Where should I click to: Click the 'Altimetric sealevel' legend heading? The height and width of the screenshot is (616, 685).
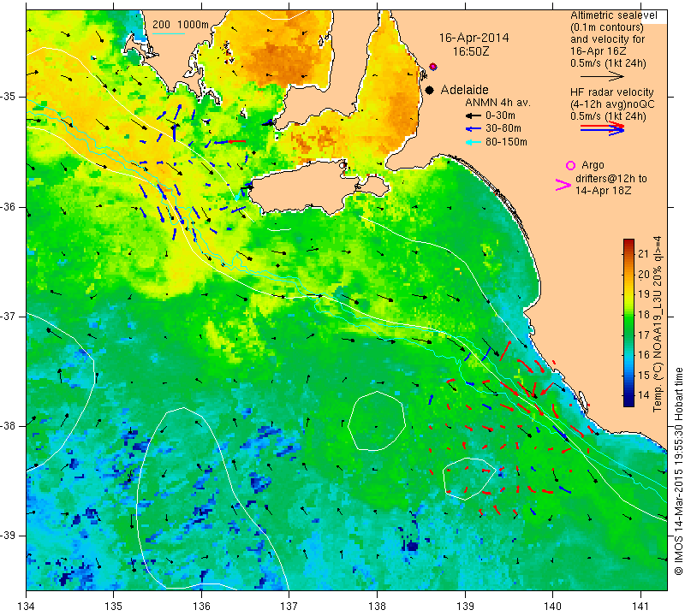coord(613,15)
